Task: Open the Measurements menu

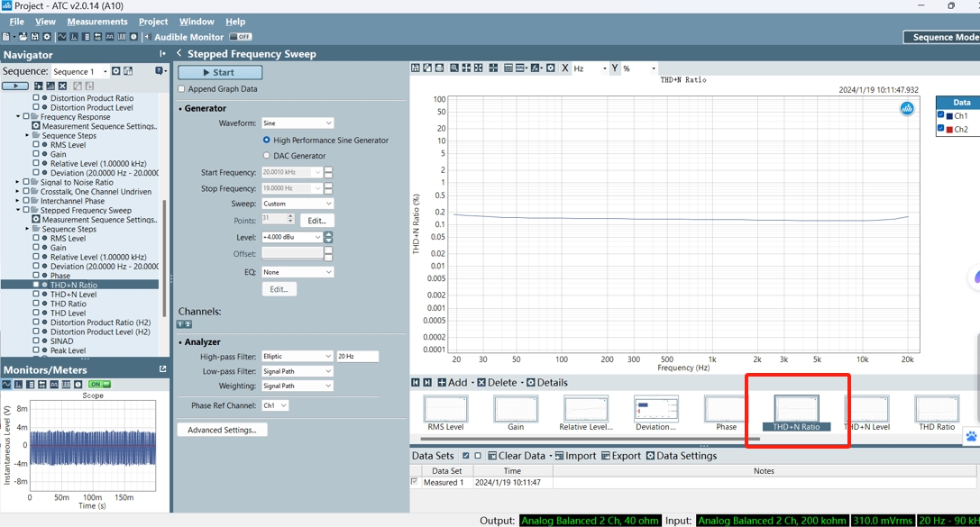Action: point(96,22)
